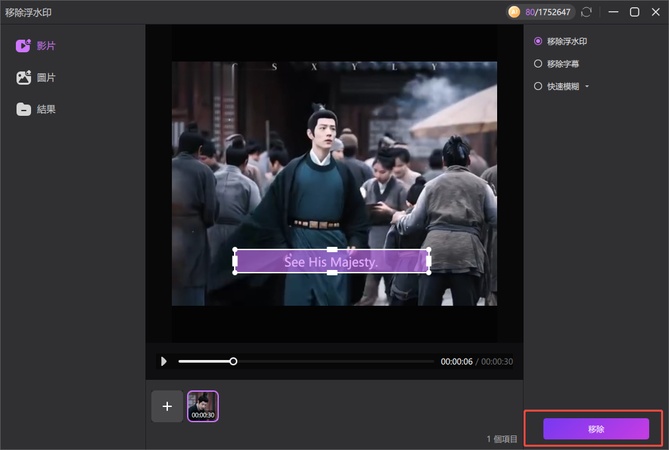Add a new video with plus button
The image size is (669, 450).
[167, 406]
